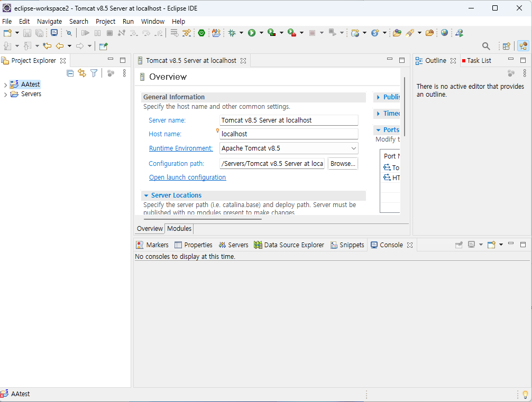
Task: Click the Save All icon
Action: click(40, 33)
